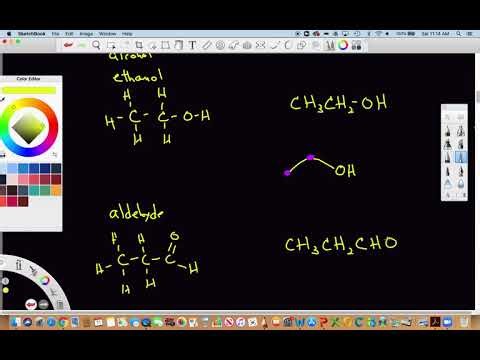The width and height of the screenshot is (480, 360).
Task: Click the Spotlight search icon in menu bar
Action: [459, 34]
